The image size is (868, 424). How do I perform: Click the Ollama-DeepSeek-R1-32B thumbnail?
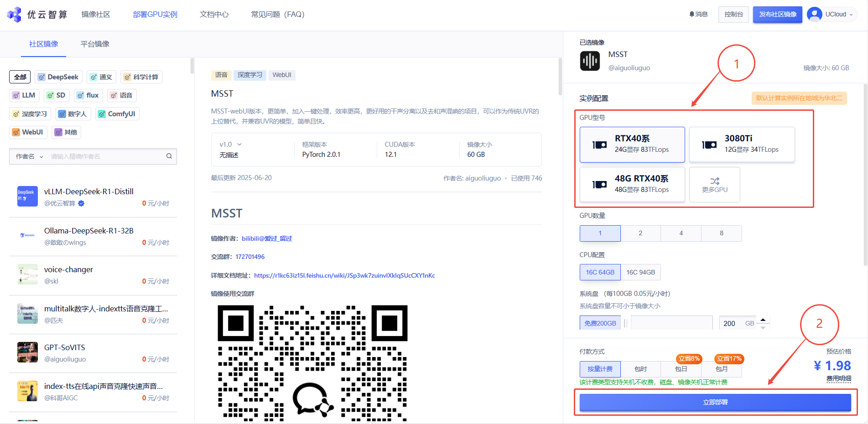(27, 235)
